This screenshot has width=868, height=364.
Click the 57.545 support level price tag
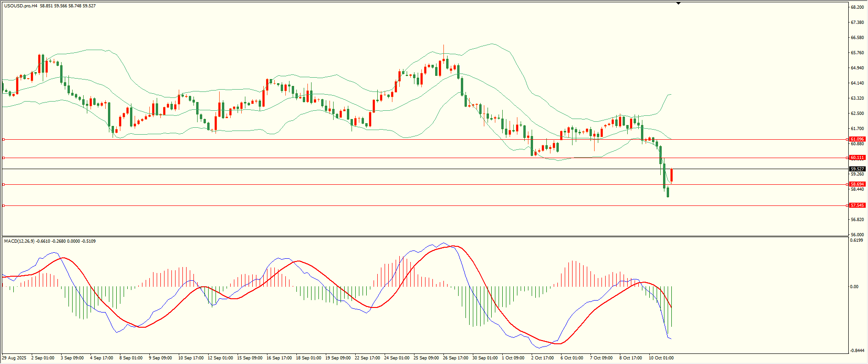click(857, 205)
